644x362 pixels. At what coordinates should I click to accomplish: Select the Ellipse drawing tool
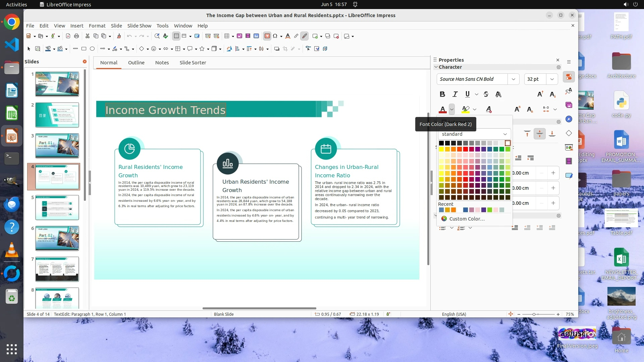coord(92,49)
